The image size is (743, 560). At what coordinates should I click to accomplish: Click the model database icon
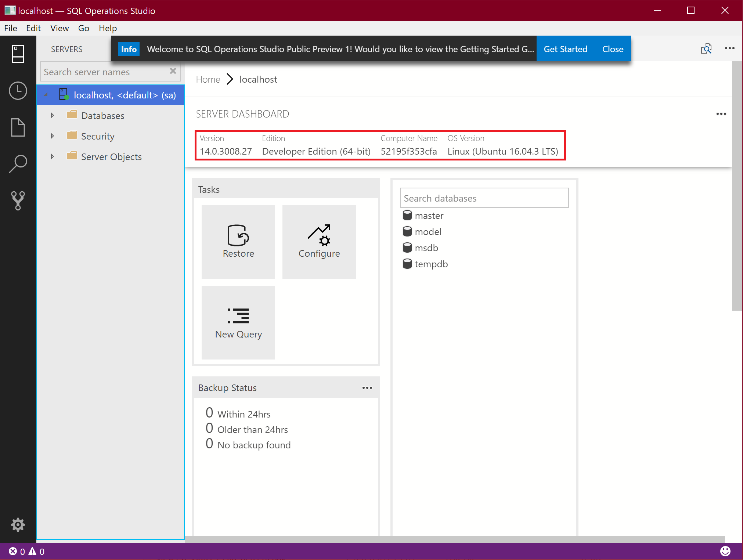point(407,232)
